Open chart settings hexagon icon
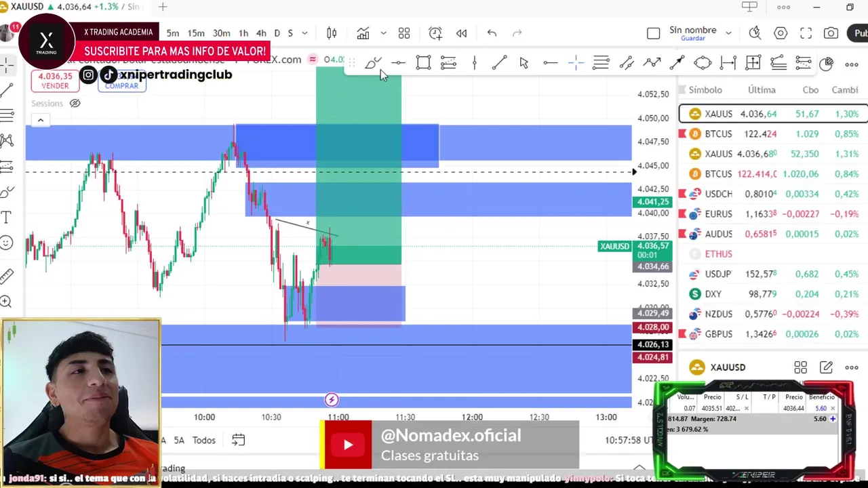This screenshot has height=488, width=868. (781, 33)
